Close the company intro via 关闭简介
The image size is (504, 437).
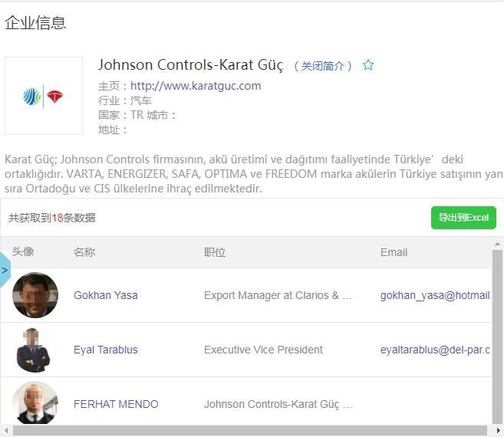click(323, 66)
